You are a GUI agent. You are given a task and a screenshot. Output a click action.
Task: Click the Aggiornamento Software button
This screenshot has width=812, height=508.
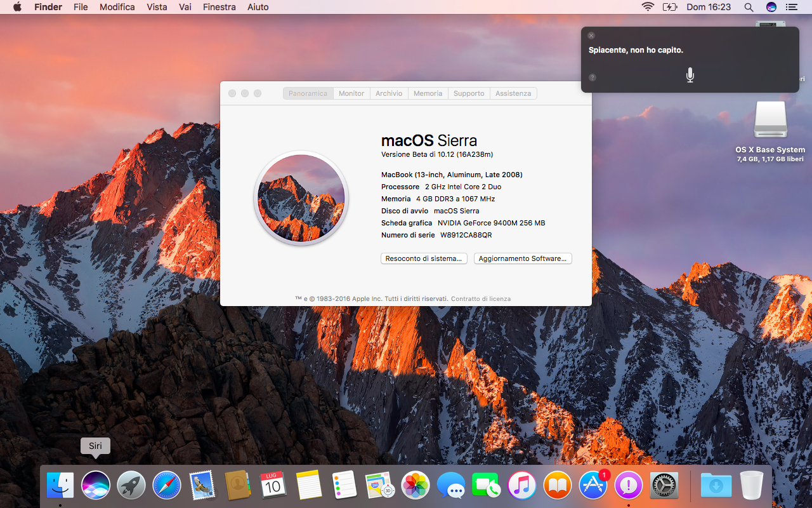click(523, 258)
